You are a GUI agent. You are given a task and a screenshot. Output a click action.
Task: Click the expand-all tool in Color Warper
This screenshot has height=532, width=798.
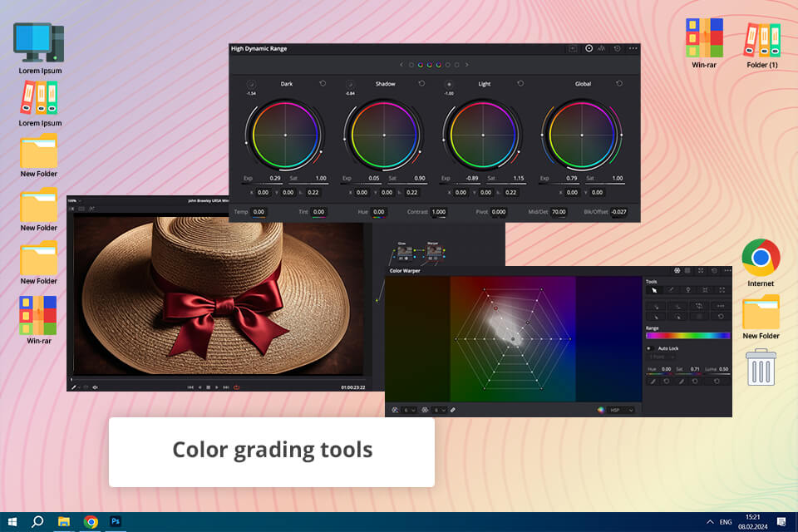tap(722, 290)
